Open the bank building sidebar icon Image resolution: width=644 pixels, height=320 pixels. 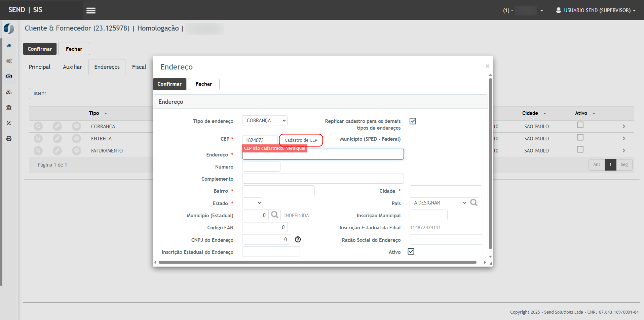[9, 107]
